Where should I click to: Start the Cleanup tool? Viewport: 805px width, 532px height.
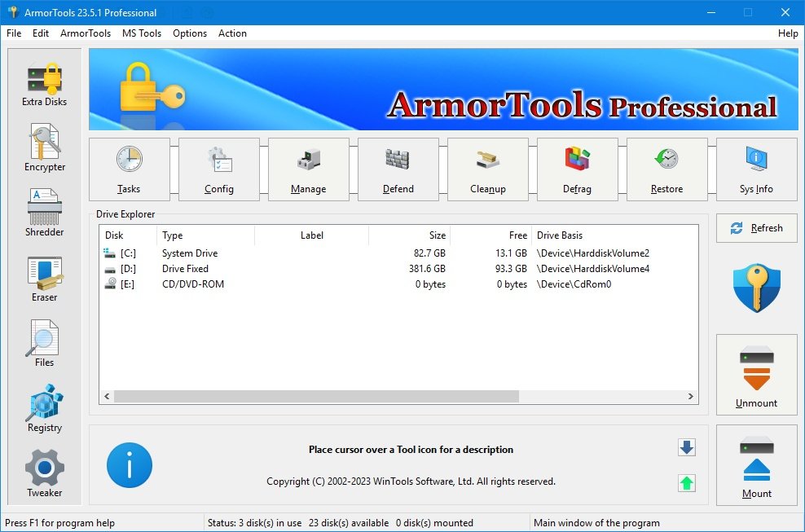[488, 169]
